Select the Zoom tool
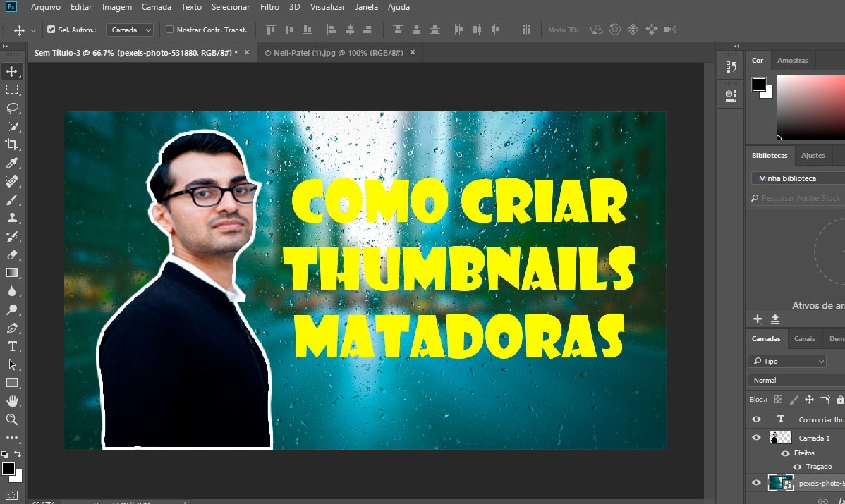 [12, 419]
